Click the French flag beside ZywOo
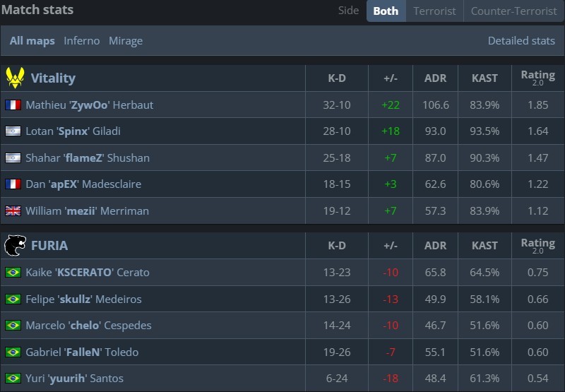Screen dimensions: 565x392 pos(13,105)
